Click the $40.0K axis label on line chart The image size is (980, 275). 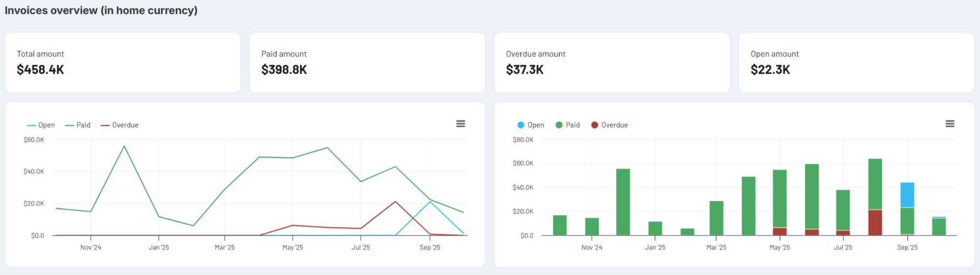tap(34, 172)
